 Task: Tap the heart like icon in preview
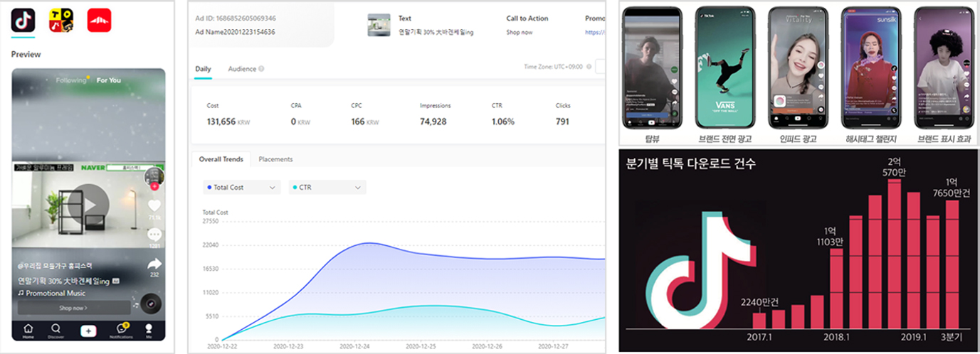click(x=154, y=207)
